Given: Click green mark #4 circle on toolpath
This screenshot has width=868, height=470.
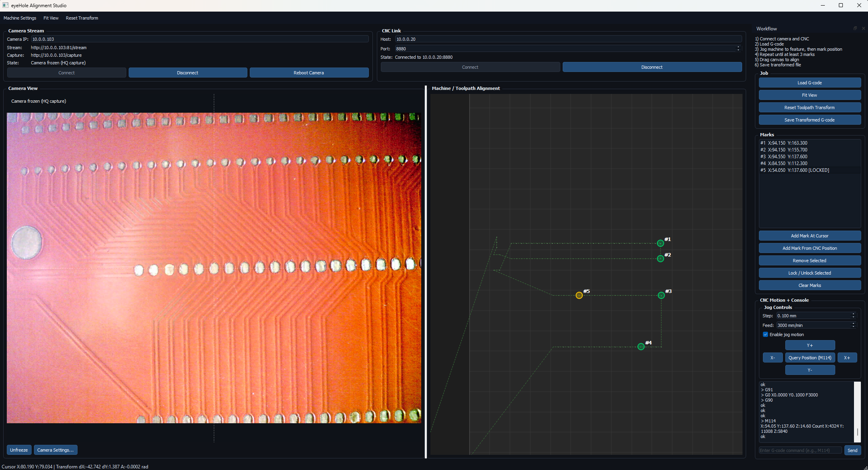Looking at the screenshot, I should tap(641, 347).
